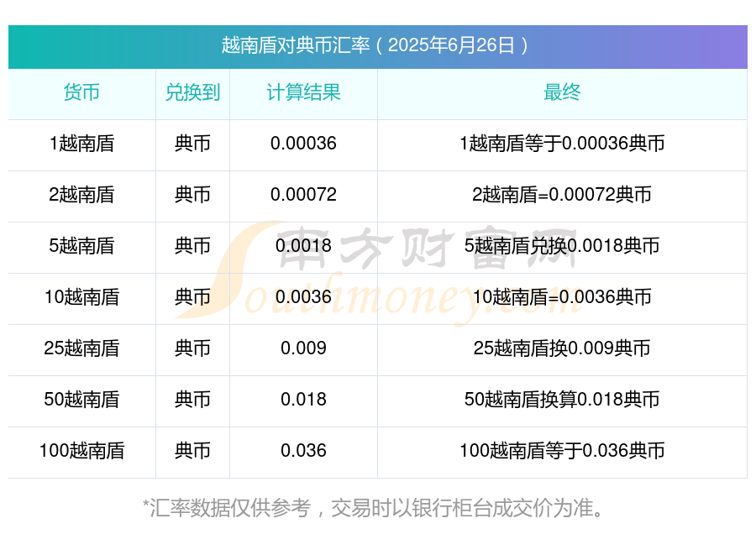The image size is (756, 534).
Task: Click the value 0.0018 in 计算结果 column
Action: pyautogui.click(x=303, y=246)
